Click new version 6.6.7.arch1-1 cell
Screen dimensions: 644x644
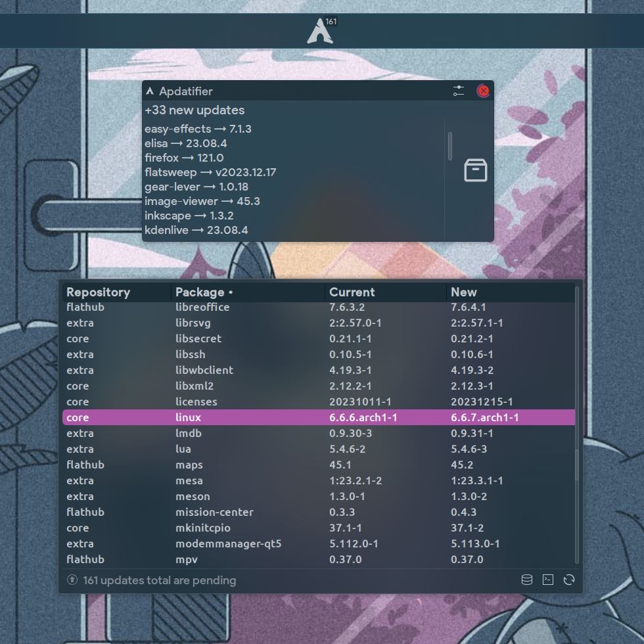tap(485, 417)
